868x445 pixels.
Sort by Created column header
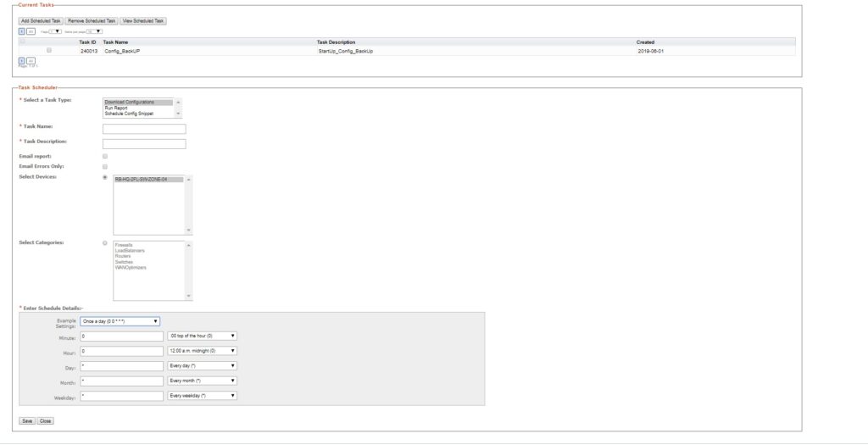[x=645, y=42]
